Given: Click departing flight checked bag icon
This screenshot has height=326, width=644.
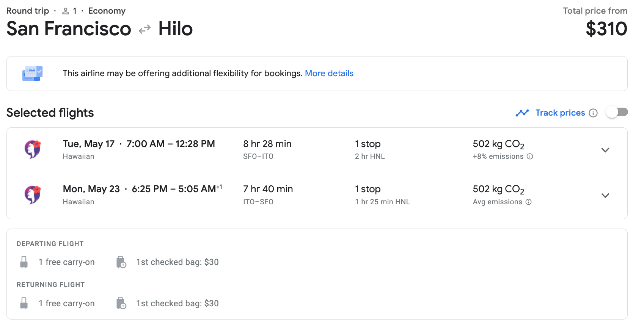Looking at the screenshot, I should pos(121,262).
